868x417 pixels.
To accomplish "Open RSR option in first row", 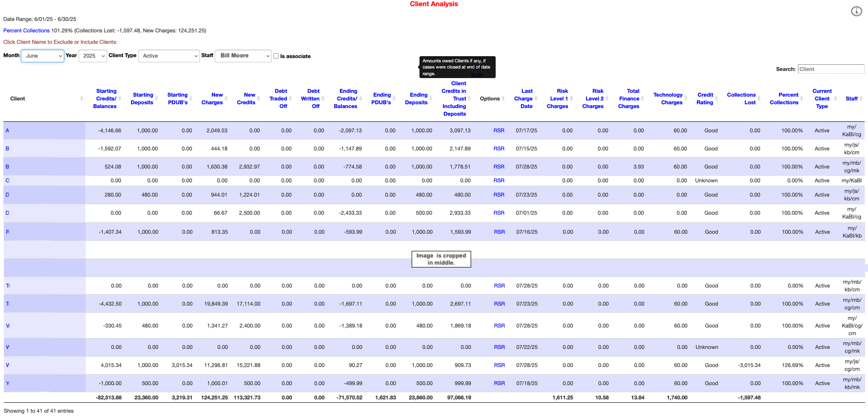I will [499, 130].
